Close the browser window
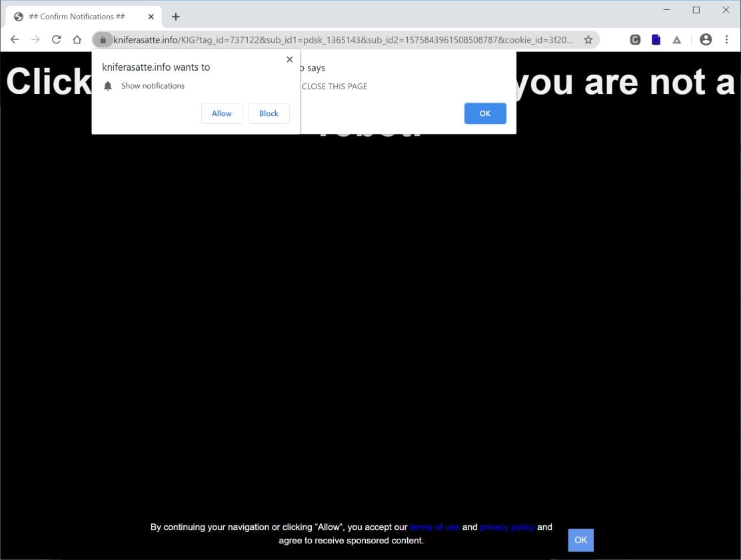The height and width of the screenshot is (560, 741). [726, 9]
